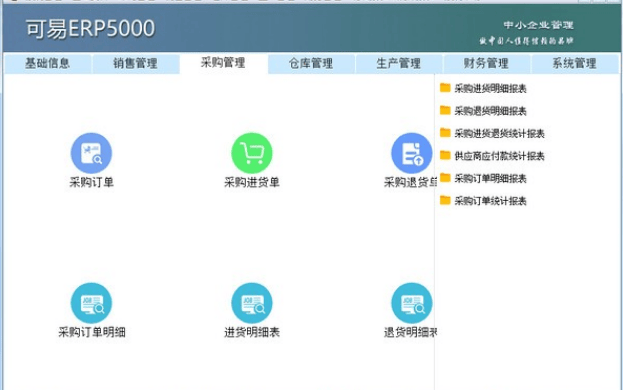Open the green 采购进货单 cart icon
The width and height of the screenshot is (623, 390).
[252, 153]
